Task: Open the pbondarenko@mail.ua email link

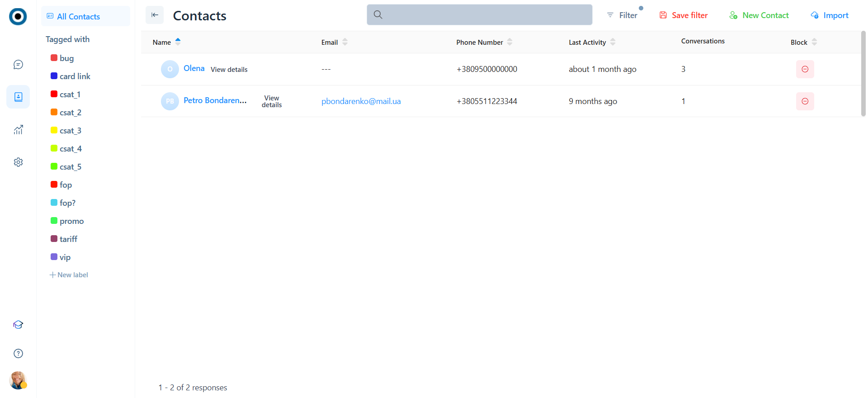Action: (361, 101)
